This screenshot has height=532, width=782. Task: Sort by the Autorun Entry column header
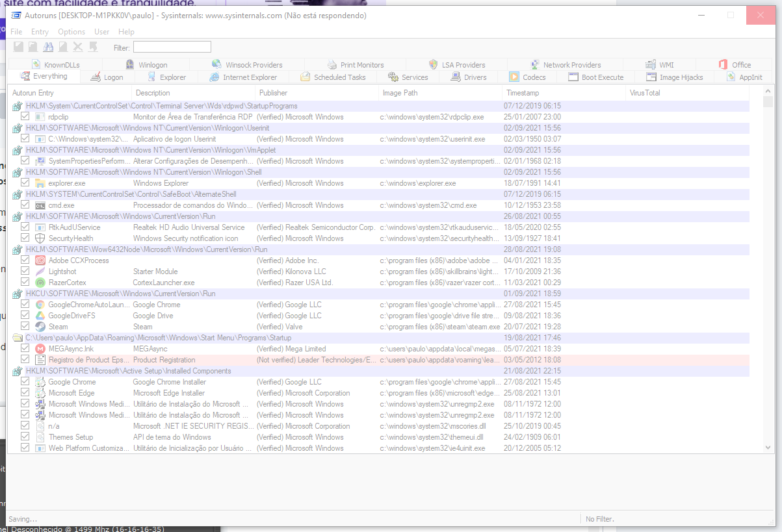click(x=70, y=93)
